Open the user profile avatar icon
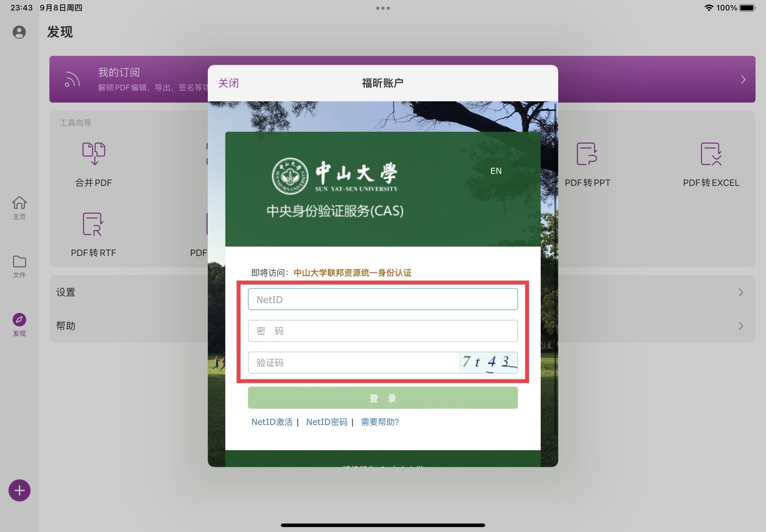The width and height of the screenshot is (766, 532). point(19,32)
